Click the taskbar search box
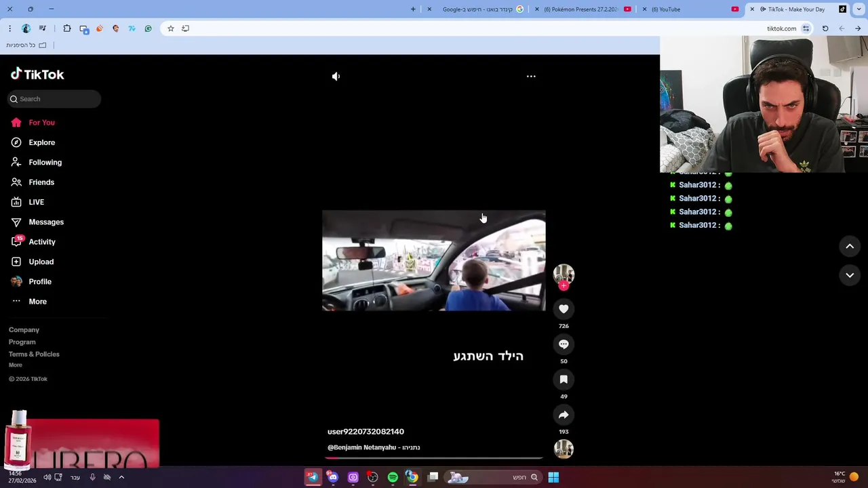The image size is (868, 488). pos(494,478)
